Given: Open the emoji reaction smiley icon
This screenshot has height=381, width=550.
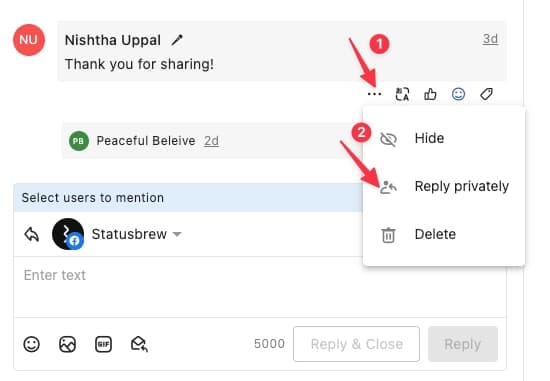Looking at the screenshot, I should [x=458, y=94].
